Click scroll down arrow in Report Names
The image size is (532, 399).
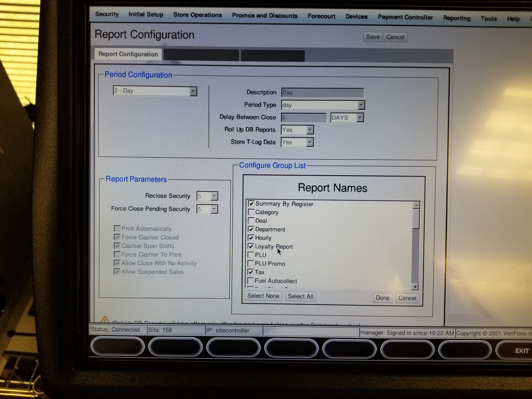coord(415,287)
